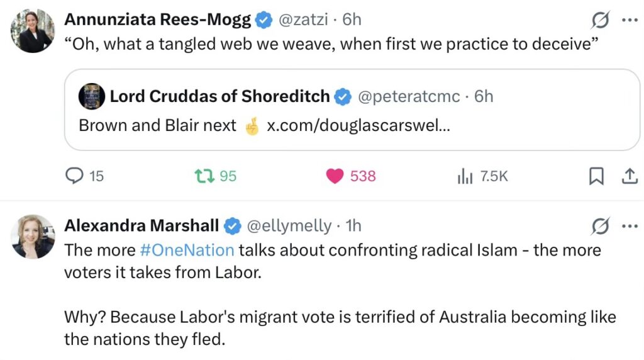Click Alexandra Marshall's verified badge

(x=233, y=225)
